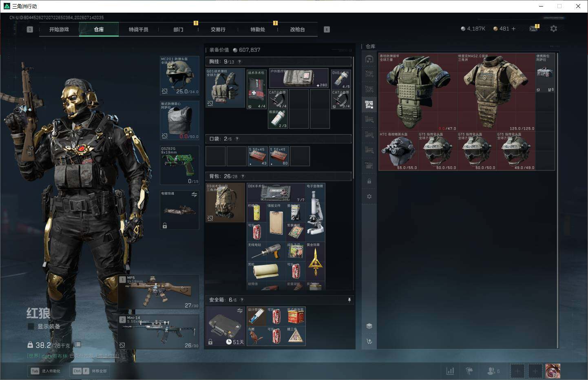Click the plus next to 481 currency
This screenshot has width=588, height=380.
click(513, 29)
